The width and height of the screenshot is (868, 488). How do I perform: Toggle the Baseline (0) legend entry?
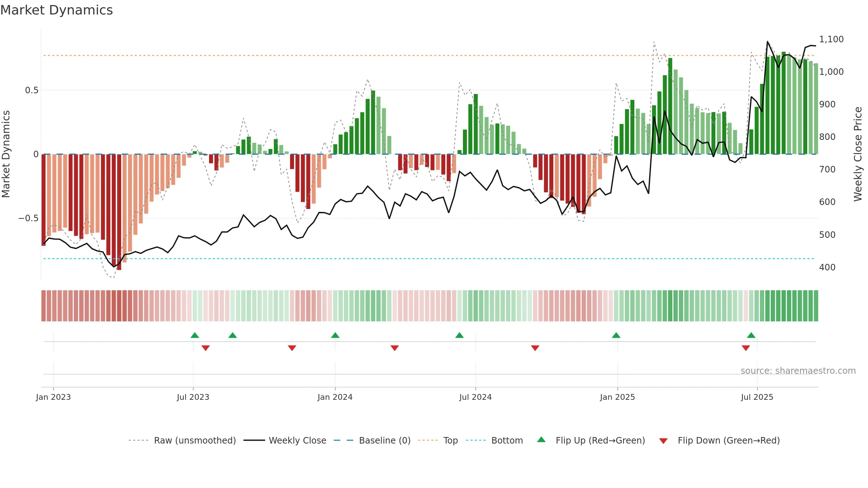[372, 440]
